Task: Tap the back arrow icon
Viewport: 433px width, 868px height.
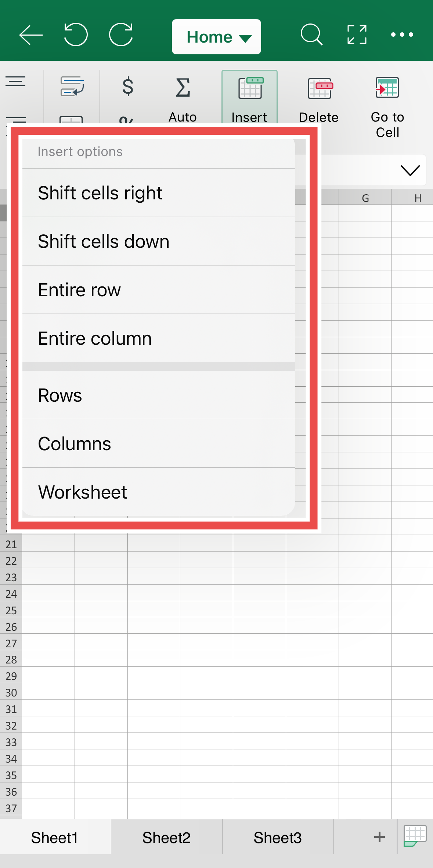Action: coord(31,35)
